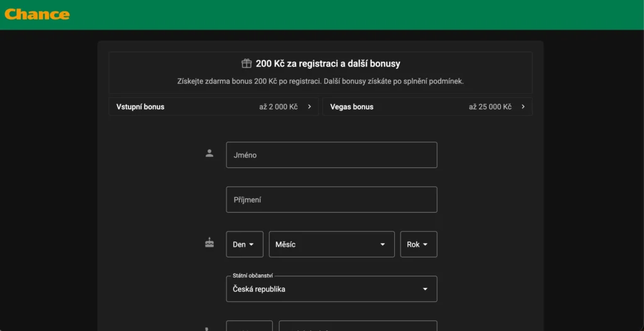Image resolution: width=644 pixels, height=331 pixels.
Task: Open the Vegas bonus details
Action: 428,106
